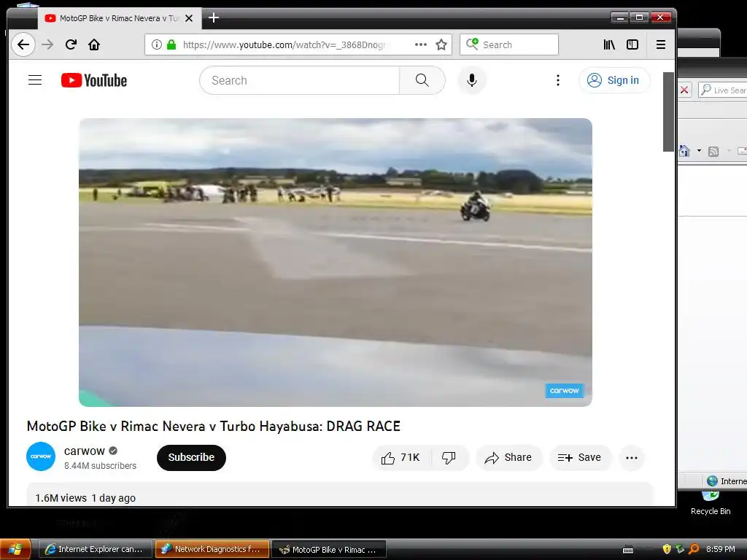Screen dimensions: 747x560
Task: Click the magnifier tray icon
Action: pyautogui.click(x=694, y=550)
